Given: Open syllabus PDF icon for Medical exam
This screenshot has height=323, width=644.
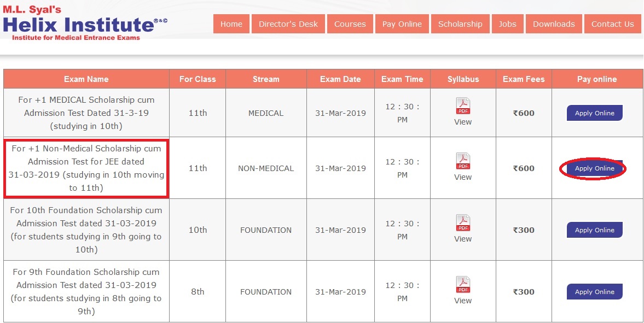Looking at the screenshot, I should 463,106.
